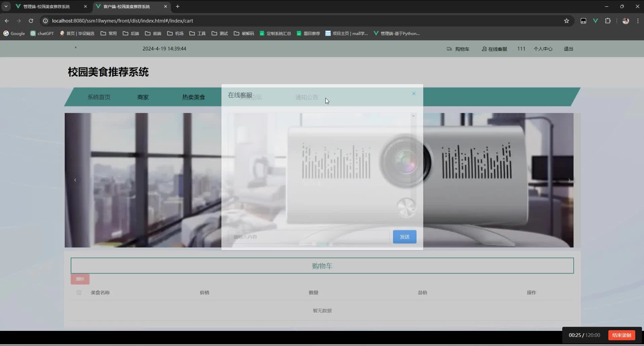Reload the page

[x=31, y=21]
